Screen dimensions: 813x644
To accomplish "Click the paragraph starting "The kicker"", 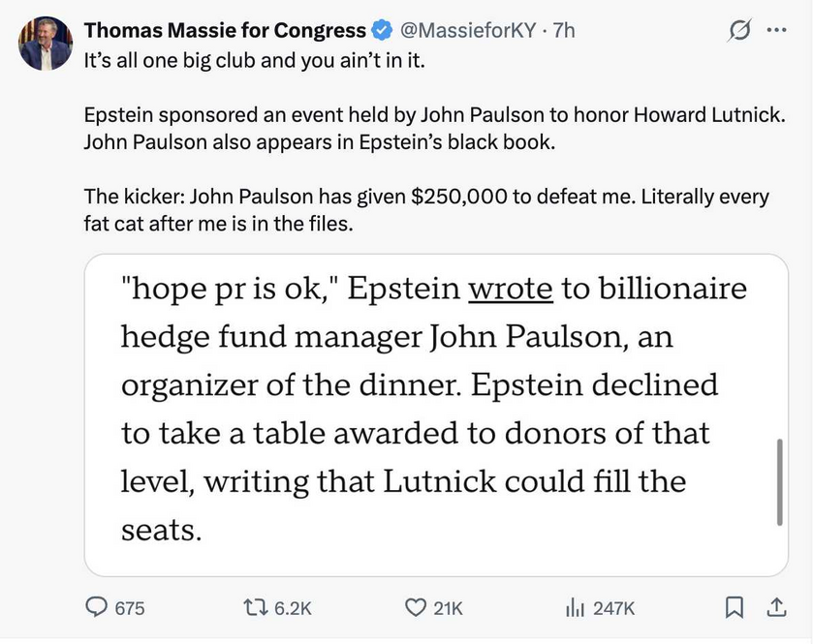I will tap(426, 210).
